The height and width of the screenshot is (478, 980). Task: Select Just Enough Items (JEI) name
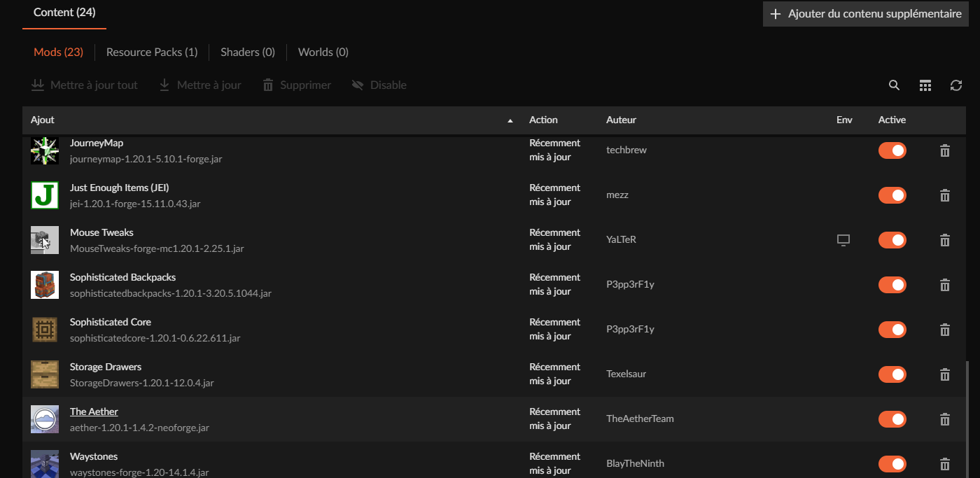click(x=119, y=188)
